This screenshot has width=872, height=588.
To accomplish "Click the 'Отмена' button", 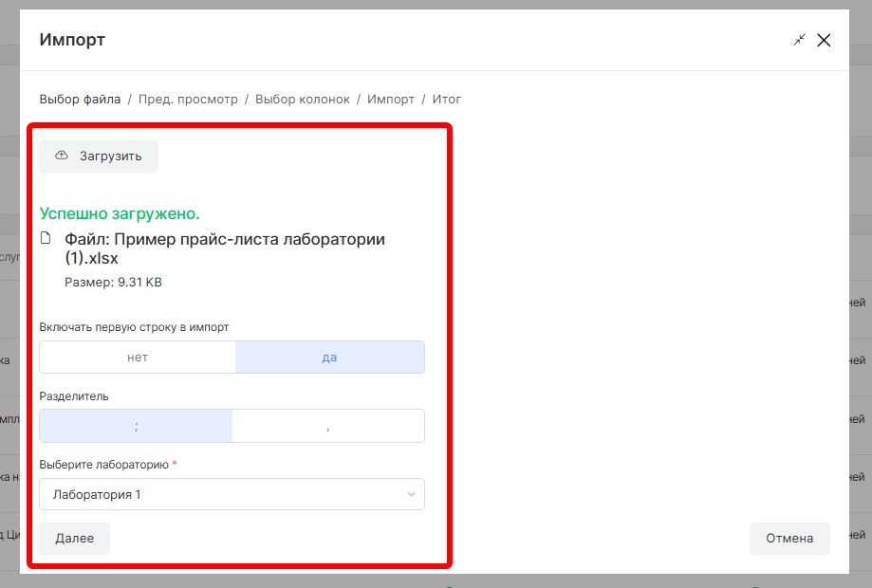I will 789,538.
